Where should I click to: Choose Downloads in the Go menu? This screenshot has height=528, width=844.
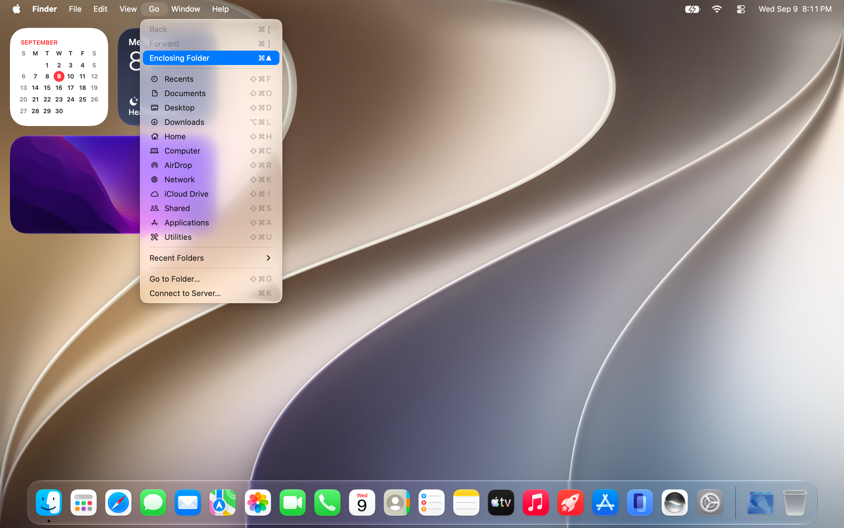(211, 122)
